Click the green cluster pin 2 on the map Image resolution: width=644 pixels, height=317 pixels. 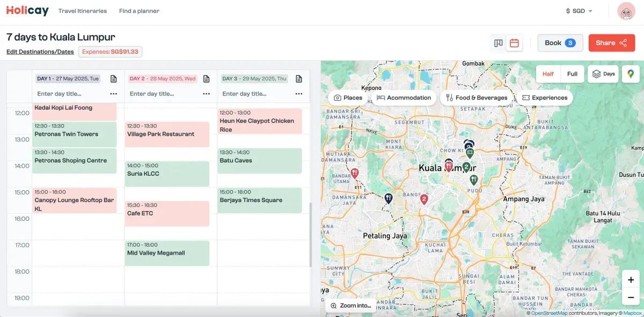pyautogui.click(x=466, y=167)
